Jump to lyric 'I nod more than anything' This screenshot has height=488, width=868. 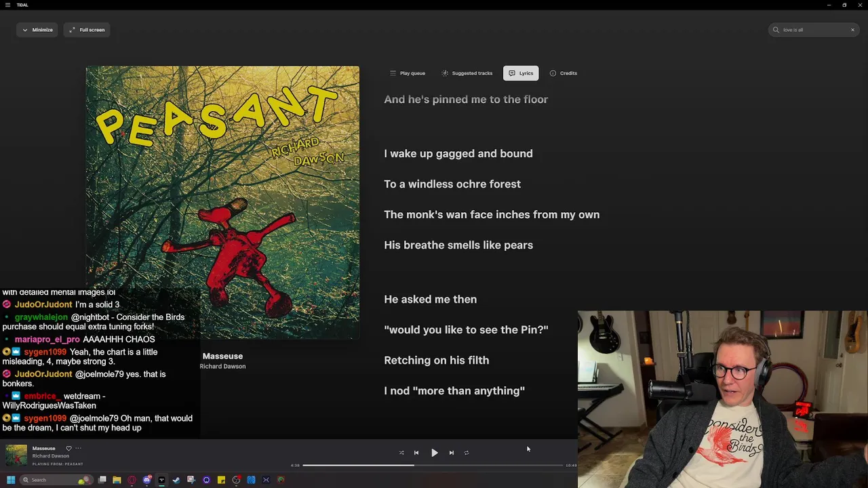coord(454,391)
